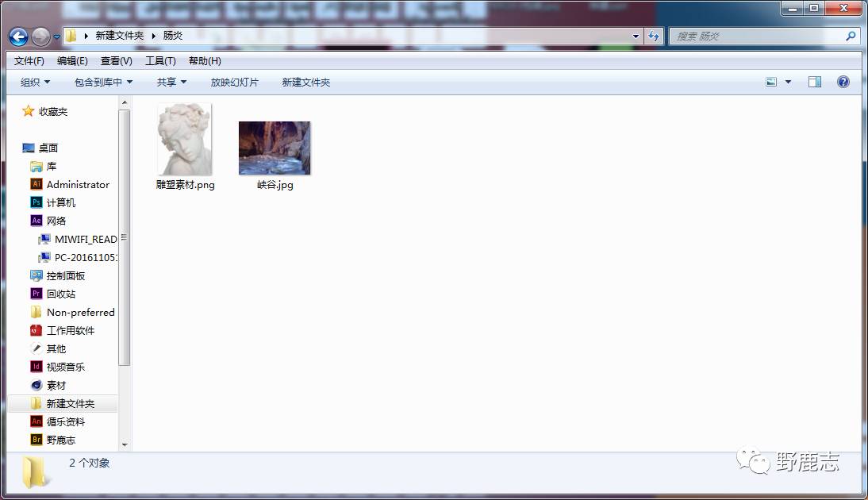Viewport: 868px width, 500px height.
Task: Toggle the preview pane icon
Action: (814, 82)
